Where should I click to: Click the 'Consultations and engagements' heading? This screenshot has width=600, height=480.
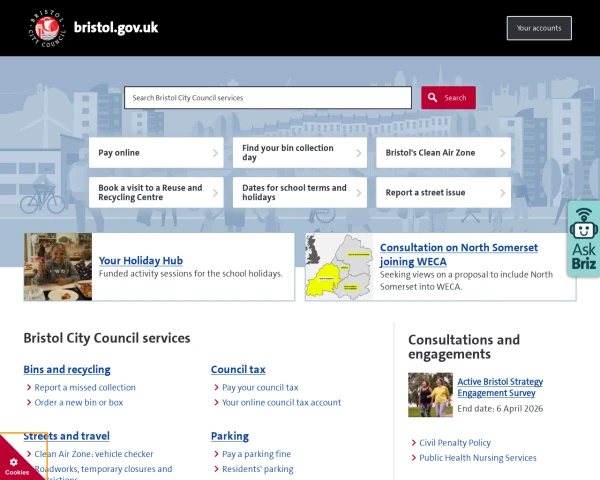tap(464, 347)
